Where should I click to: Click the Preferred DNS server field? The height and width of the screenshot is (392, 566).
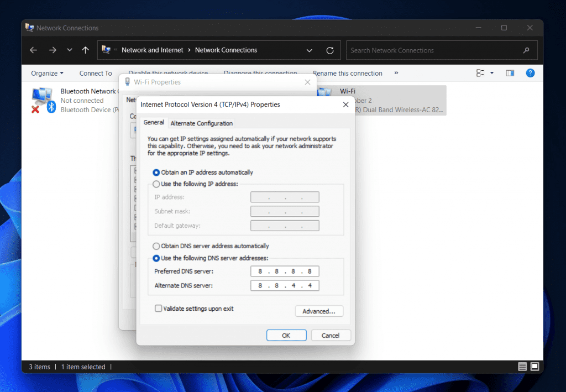pos(285,271)
